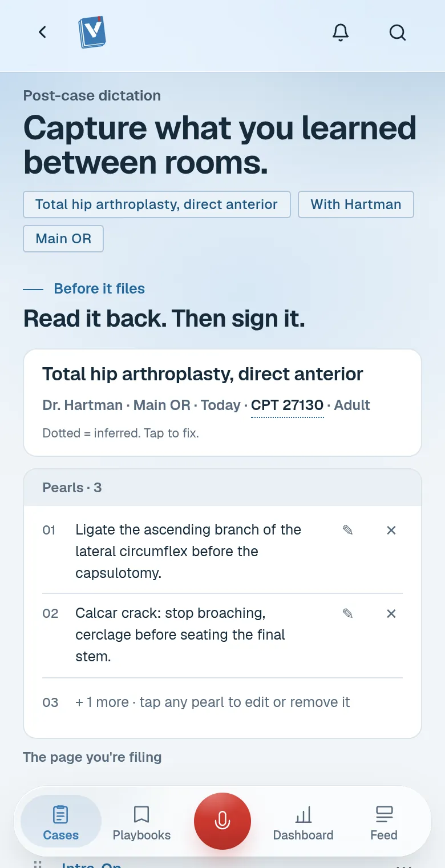Tap the back arrow in header
445x868 pixels.
pos(42,32)
